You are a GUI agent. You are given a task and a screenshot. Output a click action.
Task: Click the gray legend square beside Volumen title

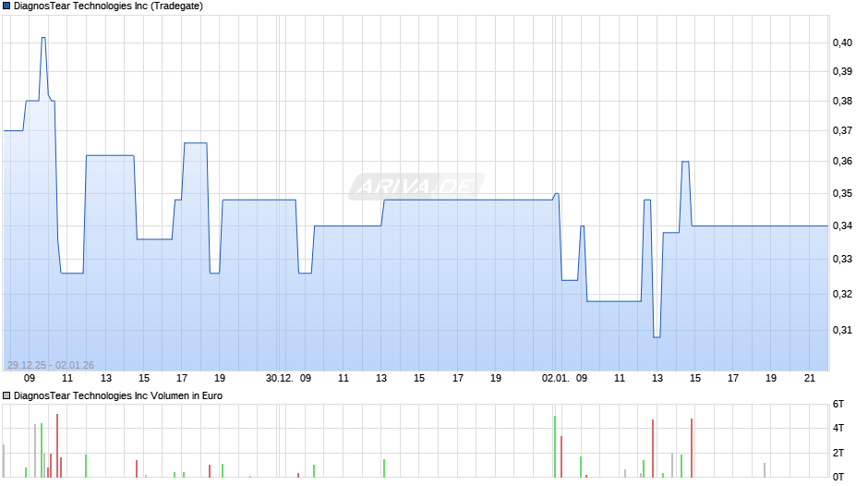point(6,395)
